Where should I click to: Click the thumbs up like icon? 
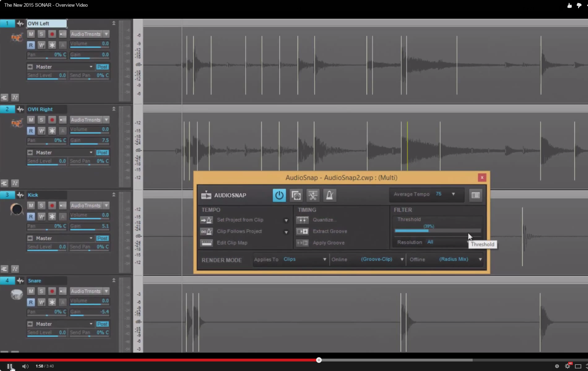pyautogui.click(x=569, y=5)
